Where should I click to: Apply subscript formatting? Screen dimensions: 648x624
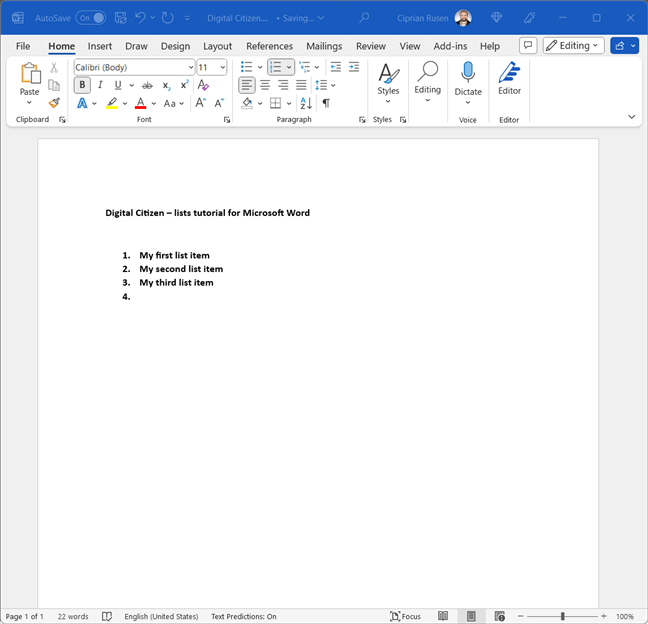pos(166,86)
